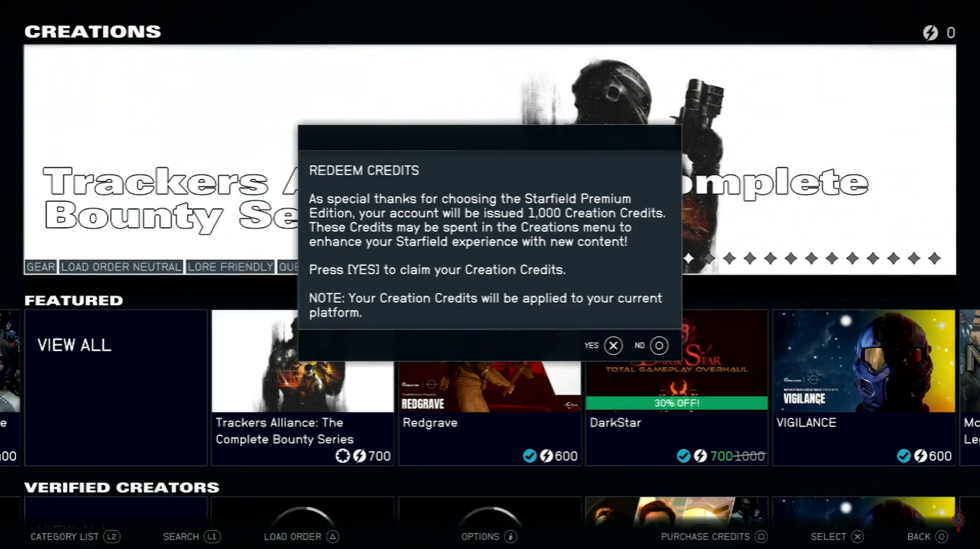980x549 pixels.
Task: Jump to the last carousel diamond indicator
Action: coord(935,258)
